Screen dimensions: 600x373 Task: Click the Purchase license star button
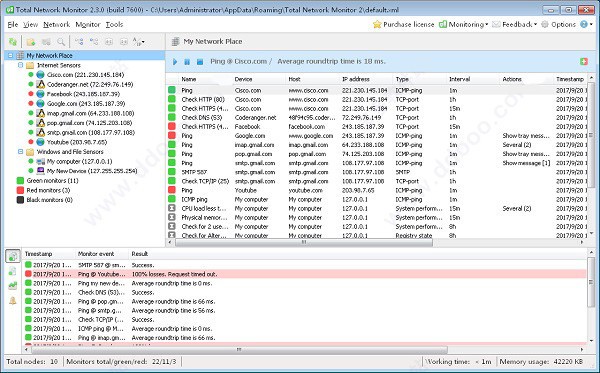404,24
